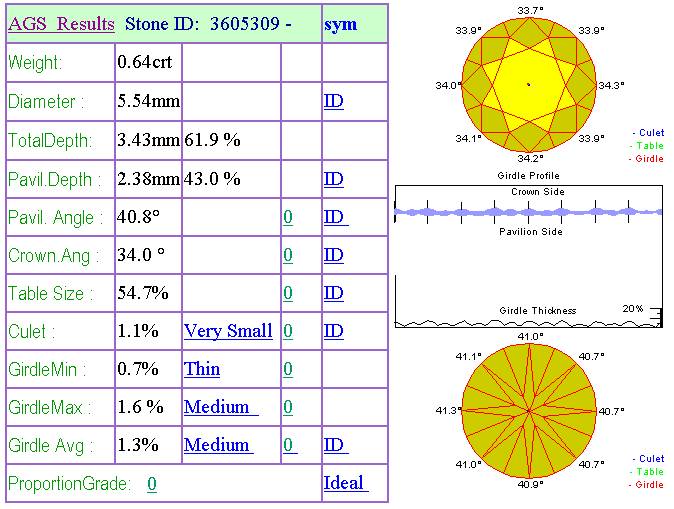Screen dimensions: 674x509
Task: Click the Very Small culet link
Action: click(x=228, y=331)
